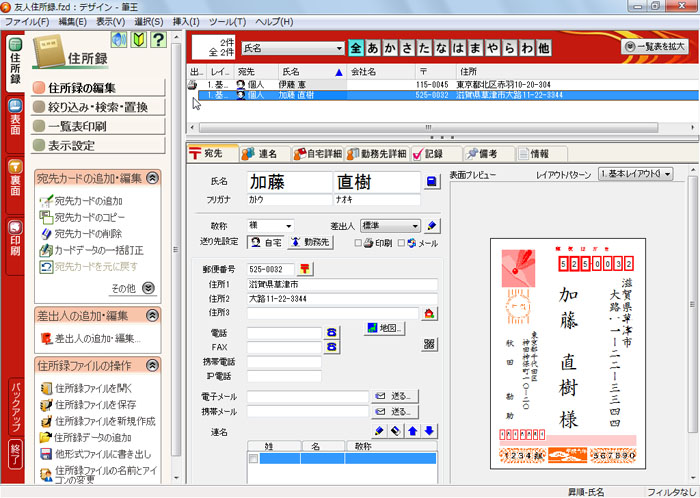This screenshot has width=700, height=498.
Task: Enable the メール checkbox
Action: click(400, 242)
